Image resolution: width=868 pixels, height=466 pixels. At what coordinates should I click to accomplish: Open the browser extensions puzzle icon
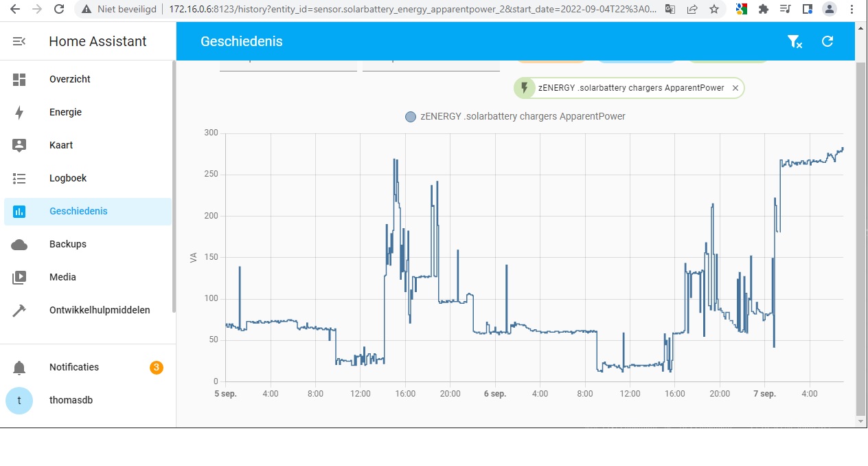coord(763,10)
